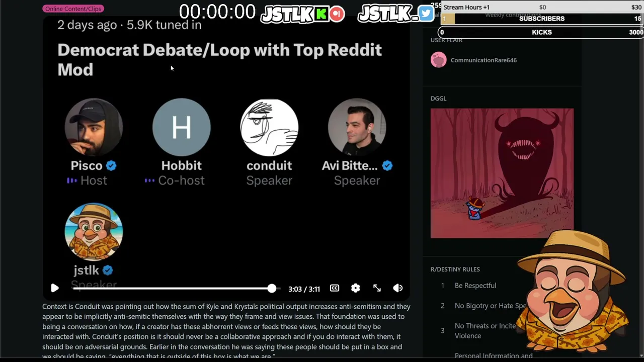The image size is (644, 362).
Task: Click the '2 days ago · 5.9K tuned in' text
Action: 129,25
